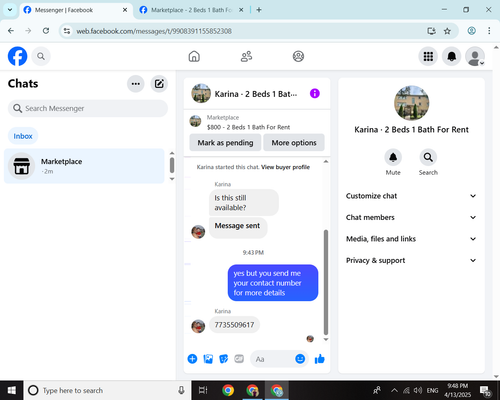Open the tab search dropdown arrow

pos(10,10)
